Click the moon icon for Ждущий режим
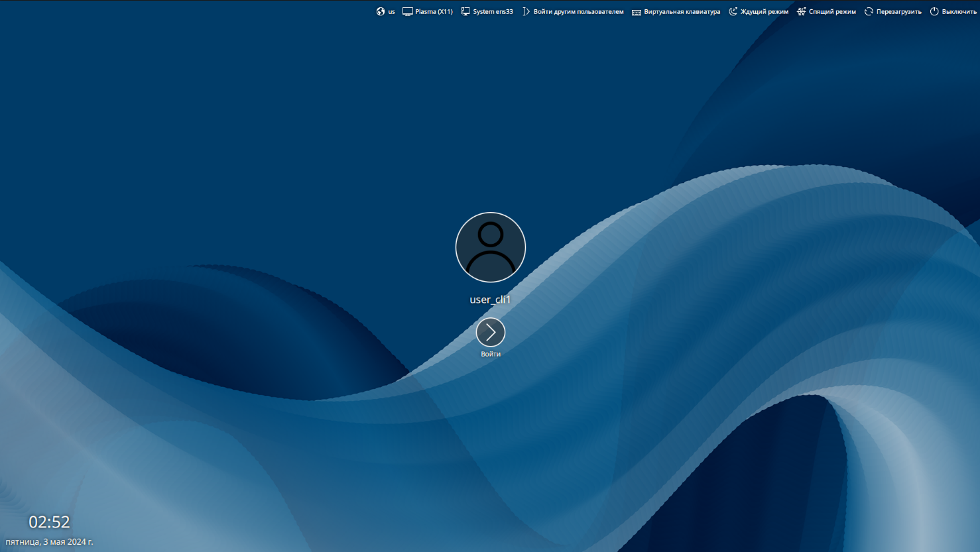980x552 pixels. (733, 11)
